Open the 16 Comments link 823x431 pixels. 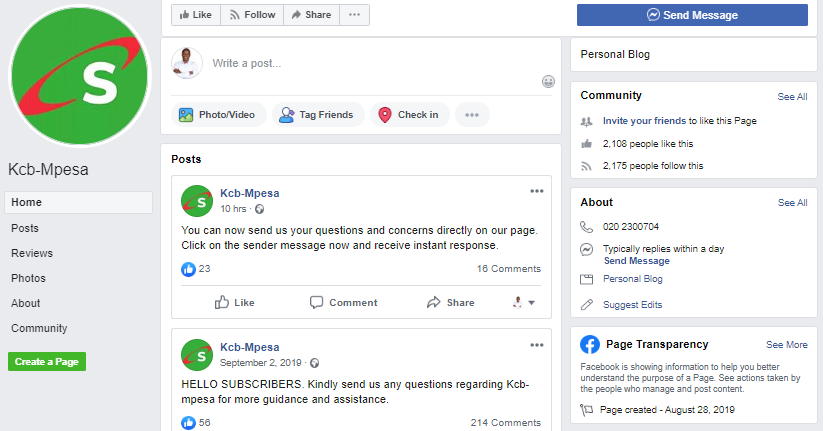[x=509, y=269]
